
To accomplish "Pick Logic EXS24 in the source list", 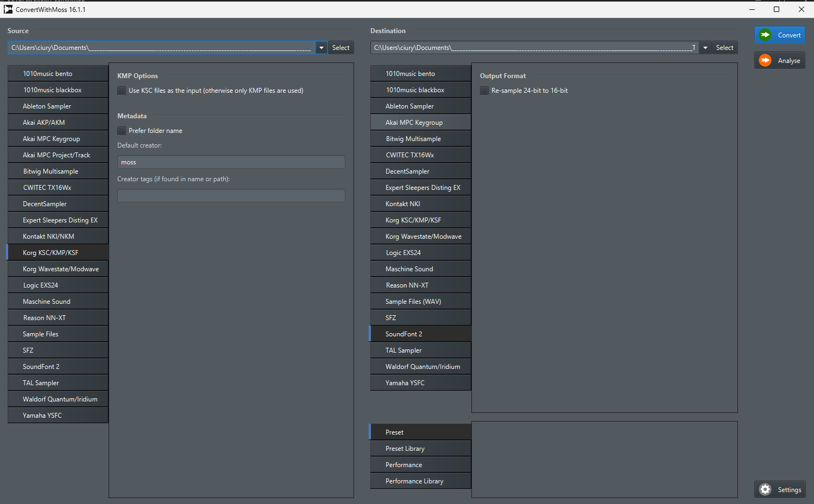I will point(58,285).
